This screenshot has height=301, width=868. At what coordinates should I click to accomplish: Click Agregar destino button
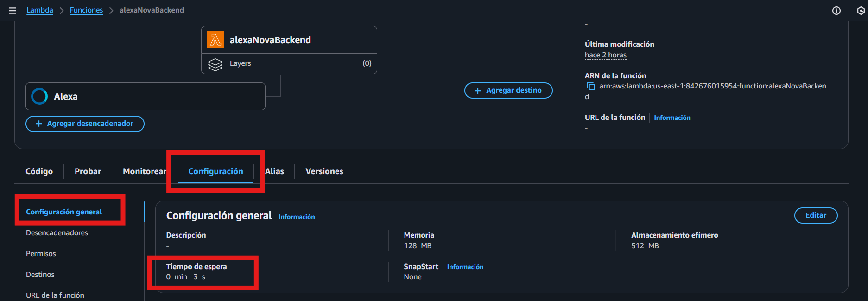(x=508, y=91)
